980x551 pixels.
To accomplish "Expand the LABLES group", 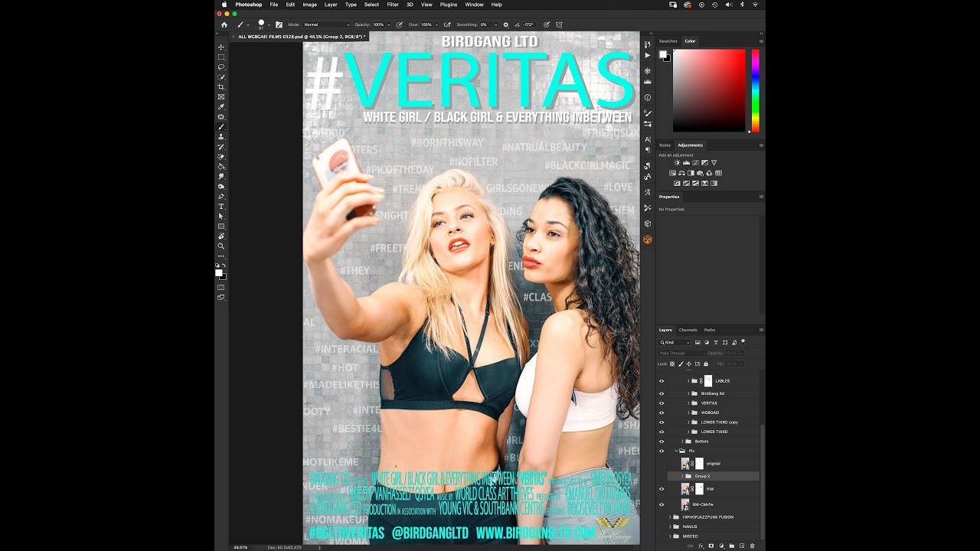I will pos(688,380).
